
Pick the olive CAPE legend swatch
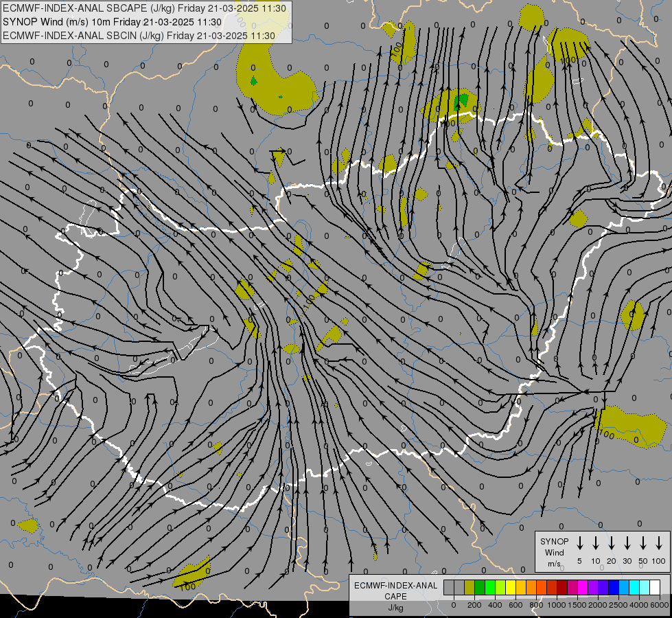470,587
